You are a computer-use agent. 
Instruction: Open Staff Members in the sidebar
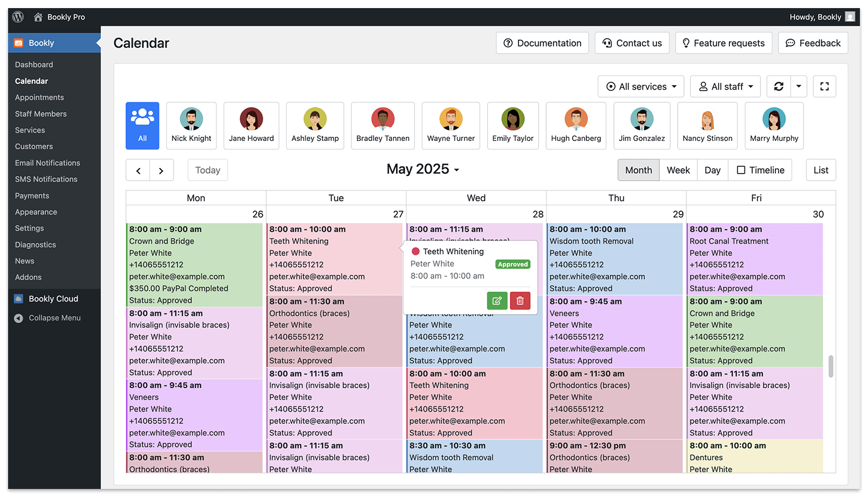pos(41,114)
